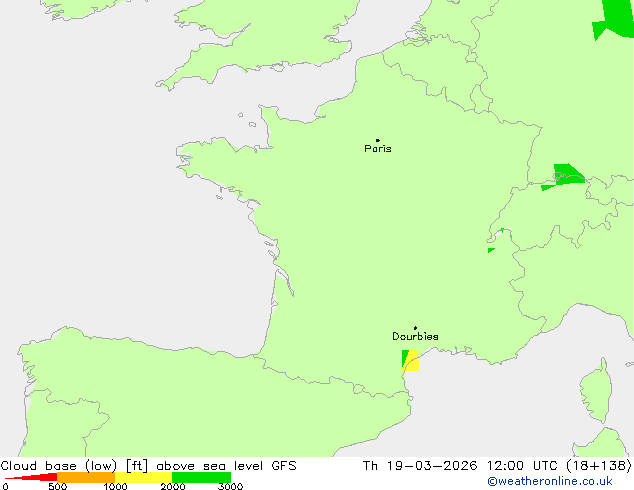The height and width of the screenshot is (490, 634).
Task: Open the weatheronline.co.uk copyright link
Action: (x=550, y=481)
